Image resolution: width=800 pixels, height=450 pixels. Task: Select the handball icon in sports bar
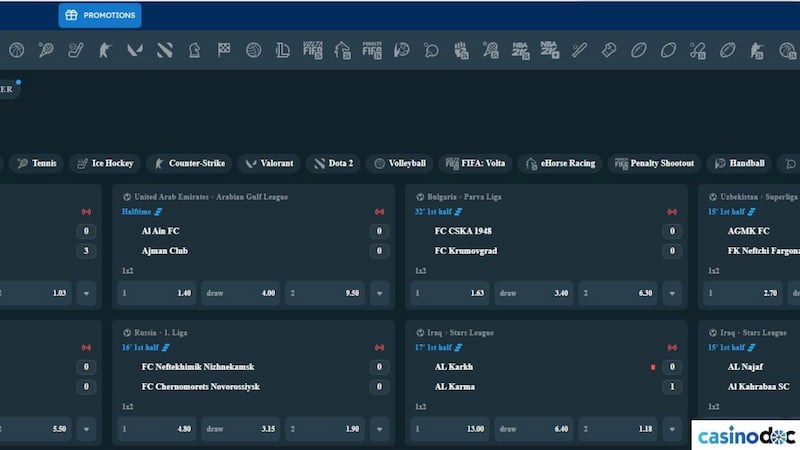tap(402, 50)
